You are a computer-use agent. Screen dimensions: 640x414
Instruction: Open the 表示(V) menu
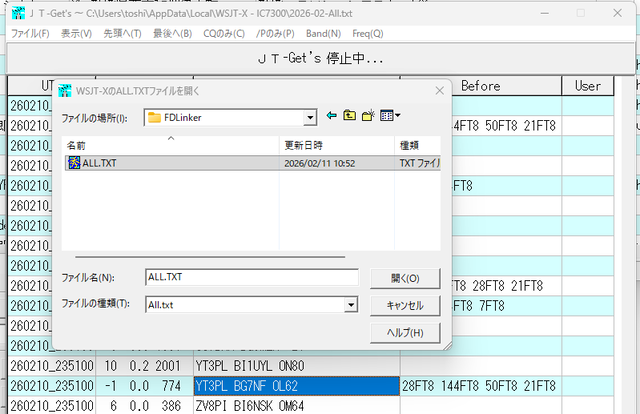[x=76, y=33]
